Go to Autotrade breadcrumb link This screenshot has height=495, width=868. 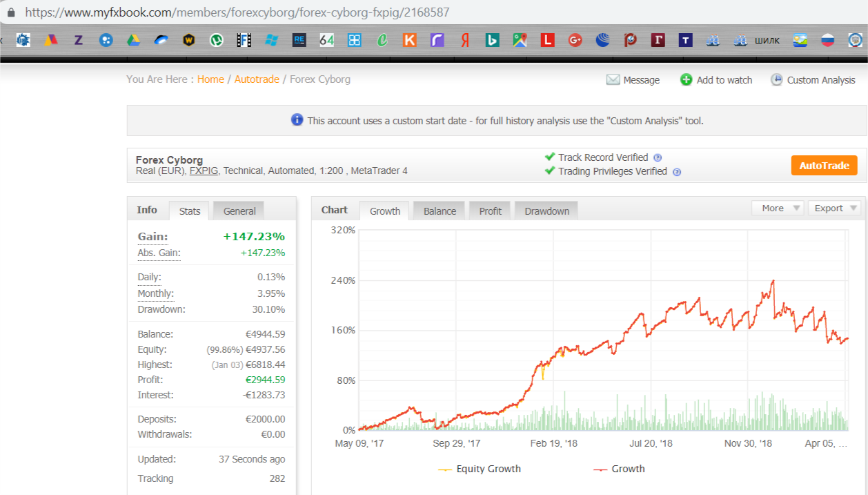tap(257, 79)
